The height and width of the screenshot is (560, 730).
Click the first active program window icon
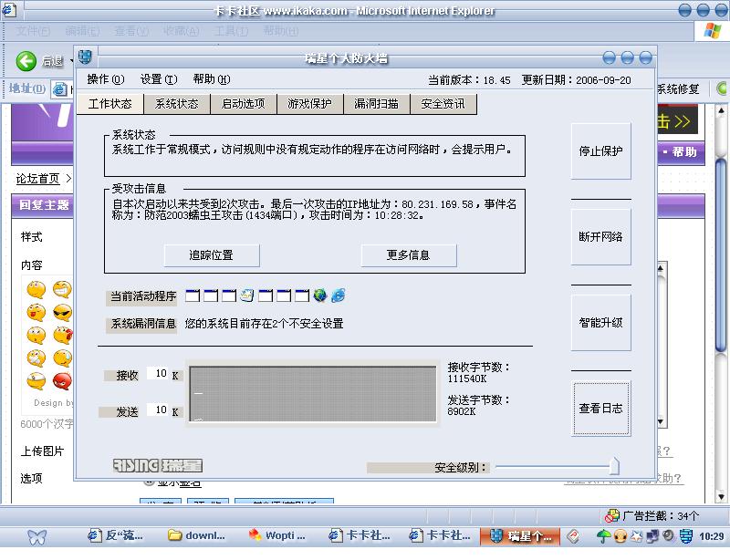(193, 296)
